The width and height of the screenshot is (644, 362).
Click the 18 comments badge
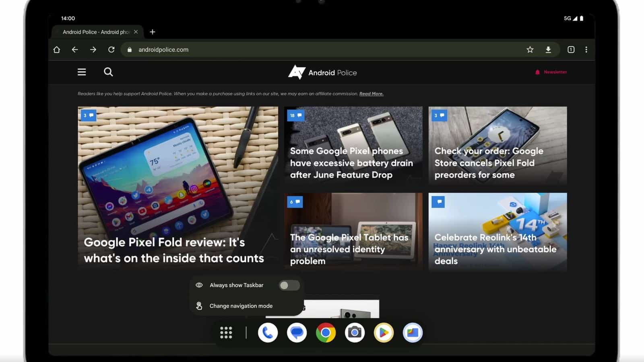click(295, 115)
